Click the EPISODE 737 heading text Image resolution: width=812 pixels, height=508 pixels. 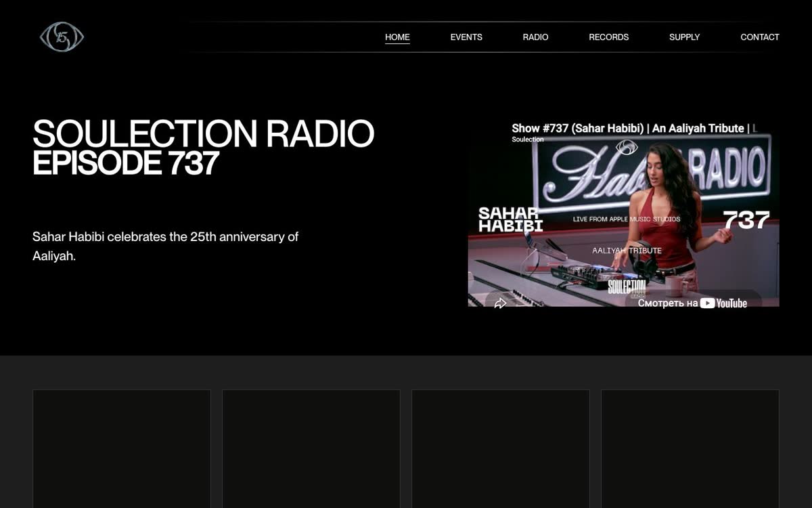(x=126, y=163)
